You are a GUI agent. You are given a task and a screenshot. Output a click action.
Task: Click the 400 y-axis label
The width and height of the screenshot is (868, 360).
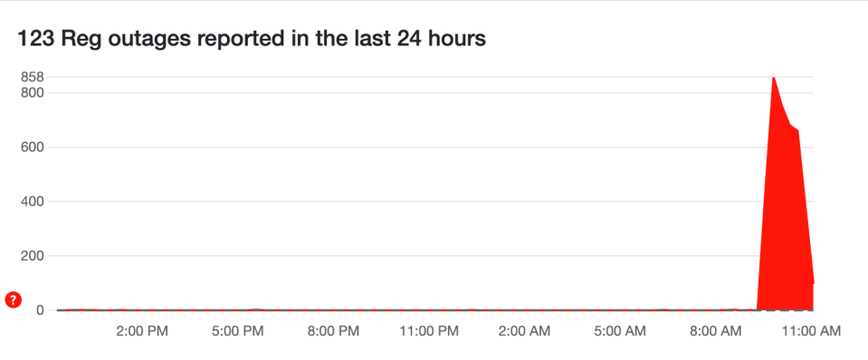[x=33, y=202]
